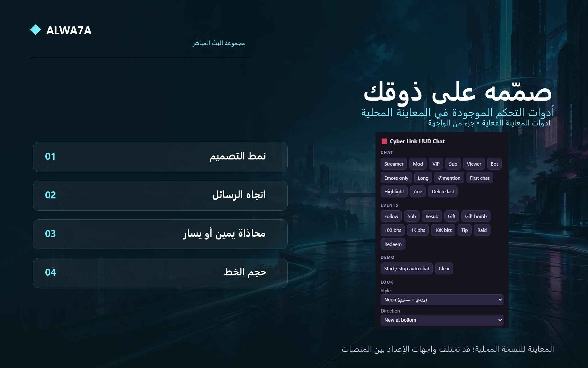Trigger a First chat message
Viewport: 588px width, 368px height.
[480, 178]
